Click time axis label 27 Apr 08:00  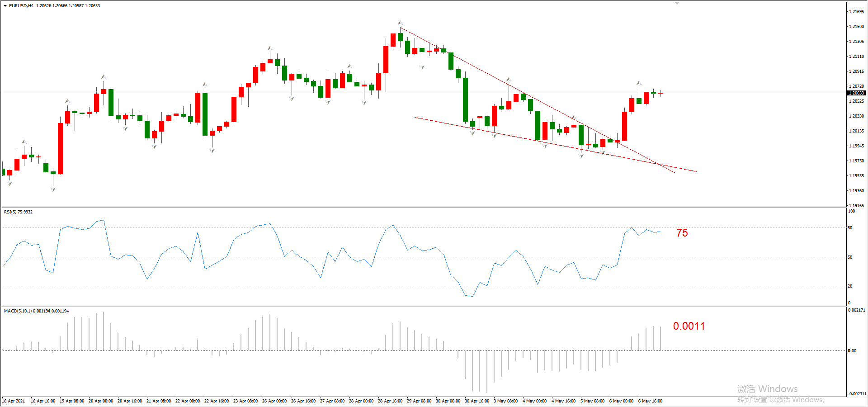click(x=332, y=401)
